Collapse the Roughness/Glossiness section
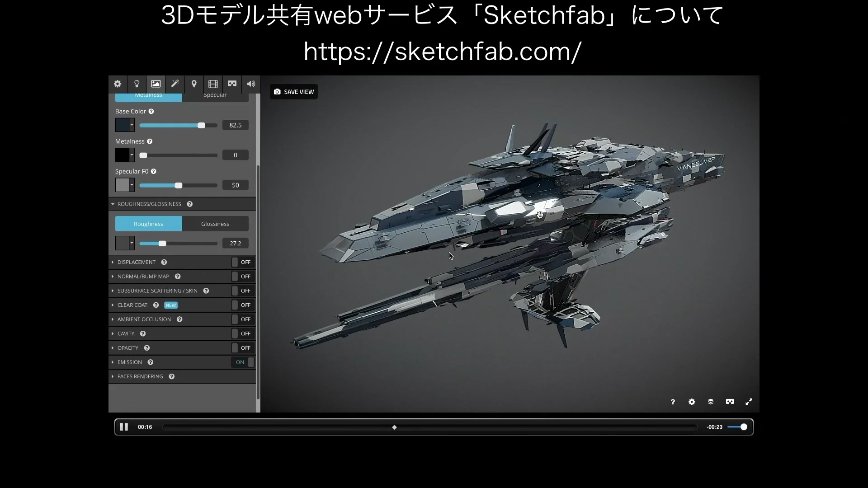The height and width of the screenshot is (488, 868). coord(113,204)
